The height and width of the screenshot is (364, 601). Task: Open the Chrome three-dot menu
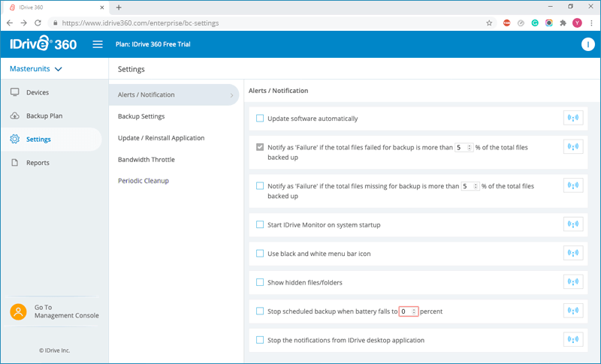(x=591, y=23)
